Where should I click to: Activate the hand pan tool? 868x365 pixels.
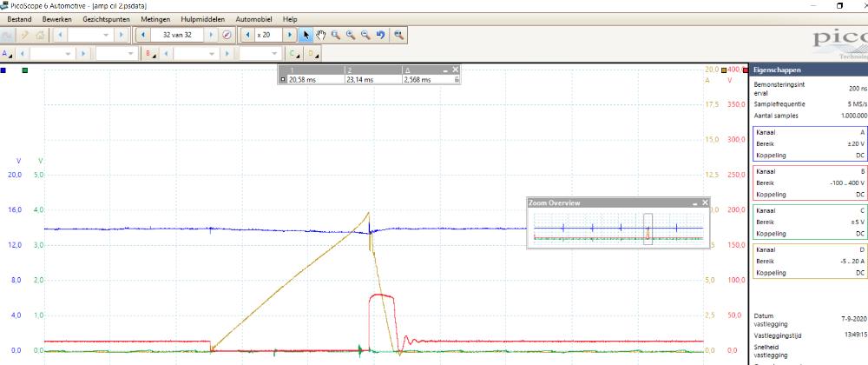point(320,35)
